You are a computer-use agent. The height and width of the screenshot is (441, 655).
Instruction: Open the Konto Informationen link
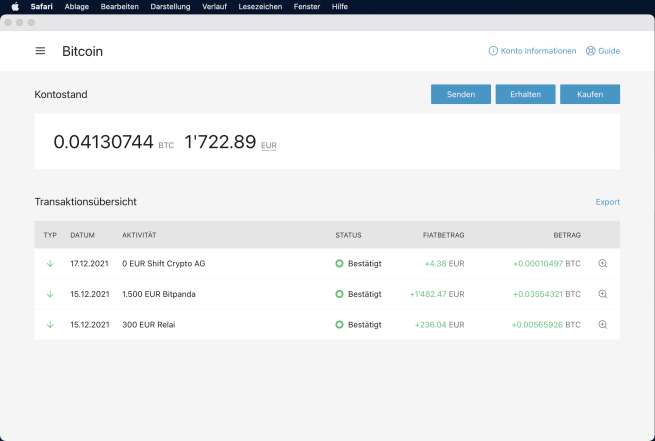538,51
